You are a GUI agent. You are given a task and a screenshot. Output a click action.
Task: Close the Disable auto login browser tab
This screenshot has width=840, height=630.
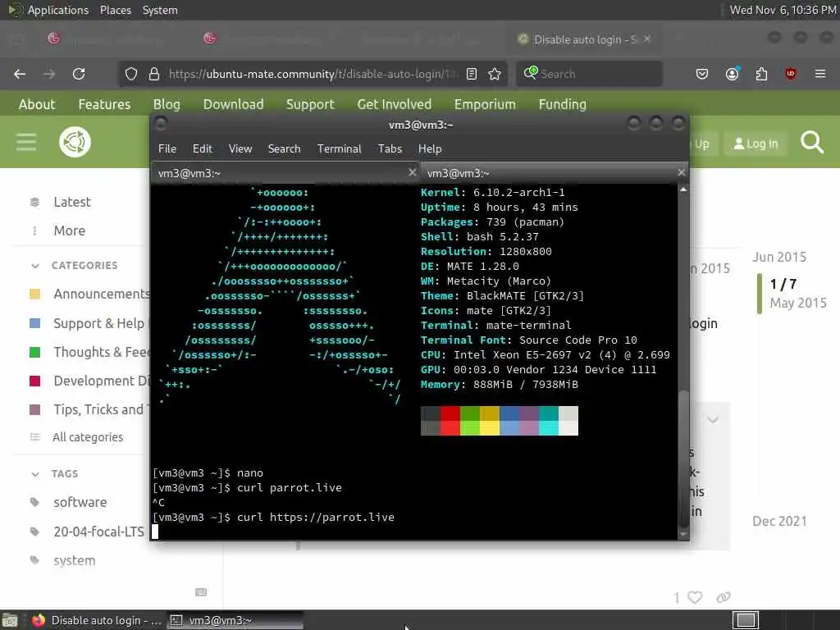click(x=647, y=39)
